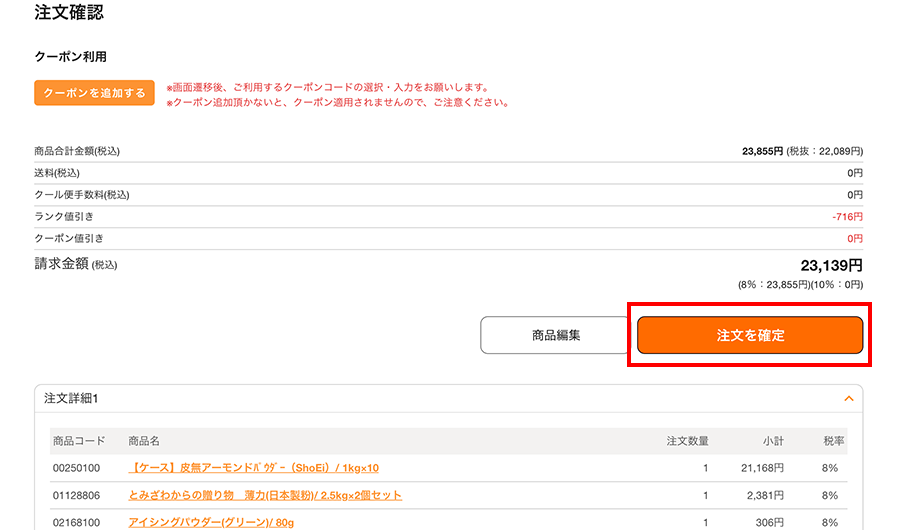Click the 小計 column header
900x530 pixels.
(x=773, y=441)
